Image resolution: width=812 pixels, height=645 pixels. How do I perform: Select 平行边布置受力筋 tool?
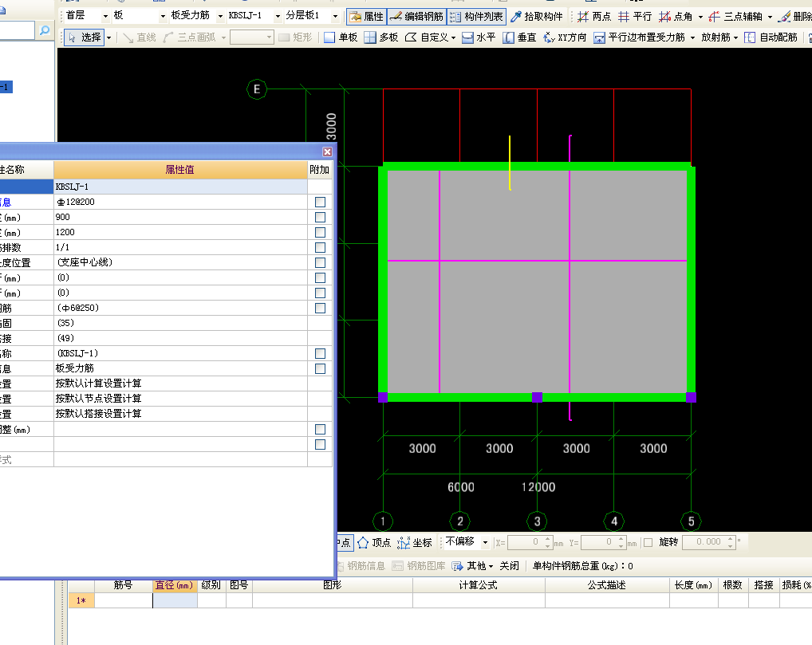point(640,37)
